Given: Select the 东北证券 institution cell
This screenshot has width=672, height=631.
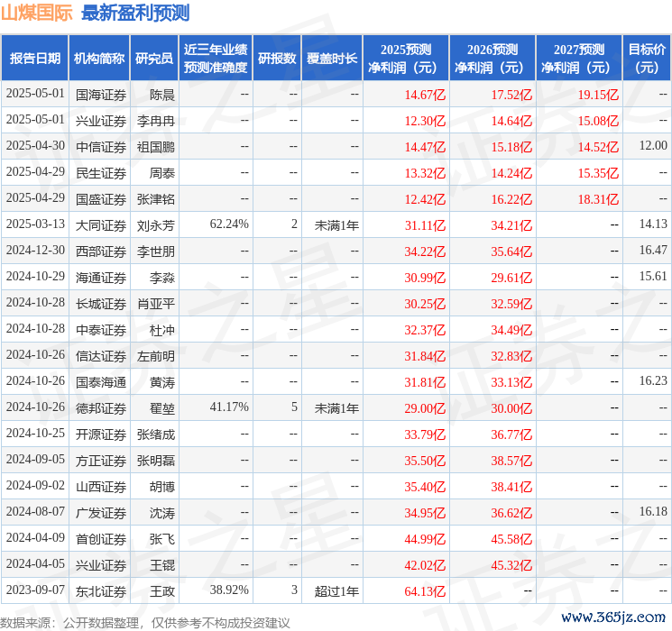Looking at the screenshot, I should [101, 591].
